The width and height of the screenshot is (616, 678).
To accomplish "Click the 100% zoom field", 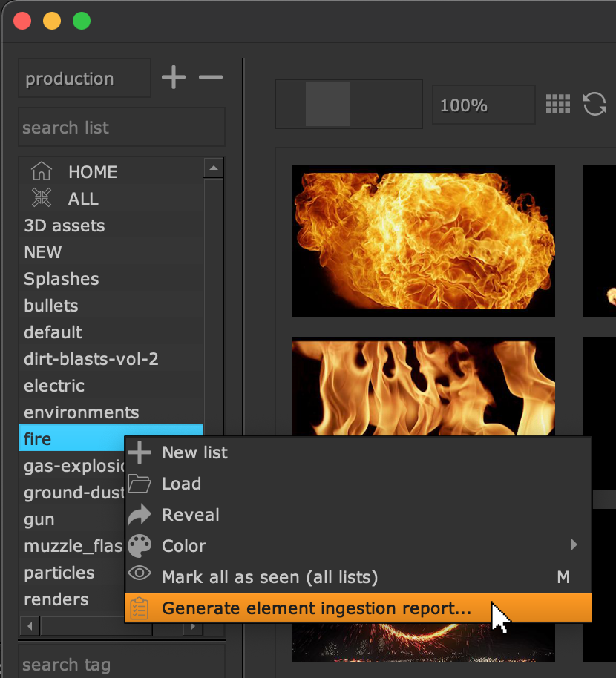I will click(483, 105).
